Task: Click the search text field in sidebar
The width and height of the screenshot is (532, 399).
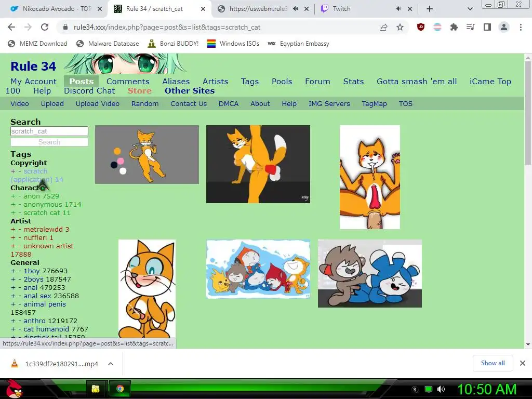Action: (49, 131)
